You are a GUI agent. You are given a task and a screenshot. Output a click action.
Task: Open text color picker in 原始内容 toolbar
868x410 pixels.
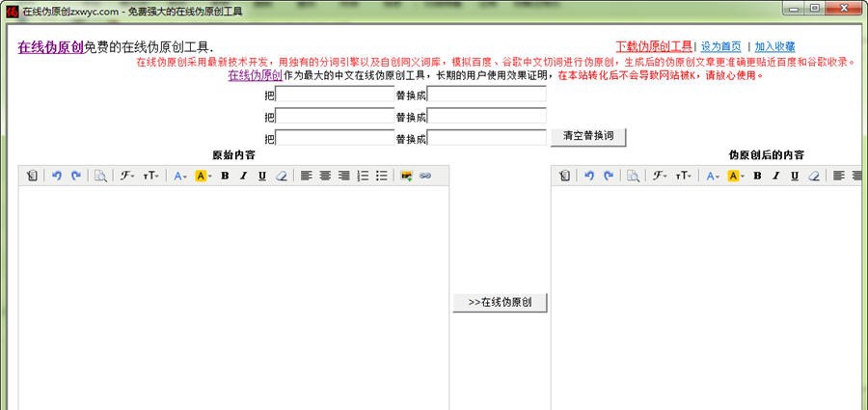180,176
